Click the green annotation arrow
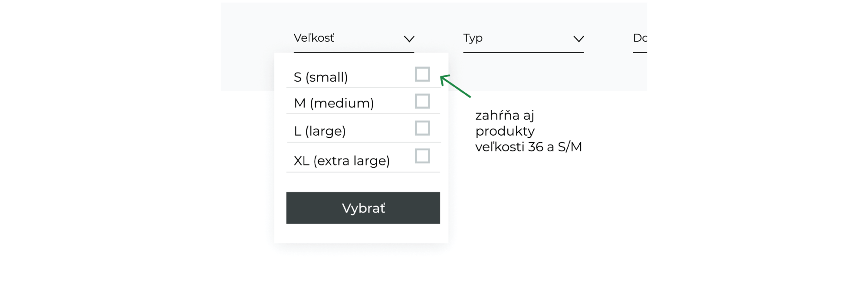The image size is (868, 295). pos(455,86)
